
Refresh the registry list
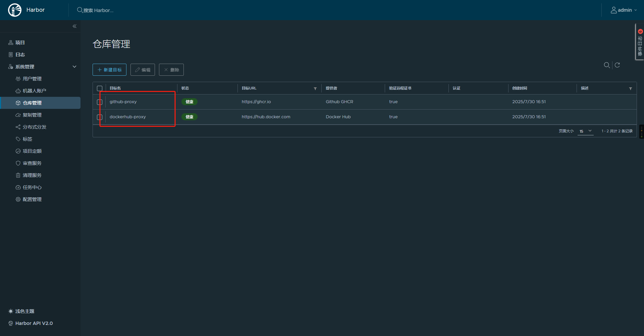pyautogui.click(x=617, y=65)
